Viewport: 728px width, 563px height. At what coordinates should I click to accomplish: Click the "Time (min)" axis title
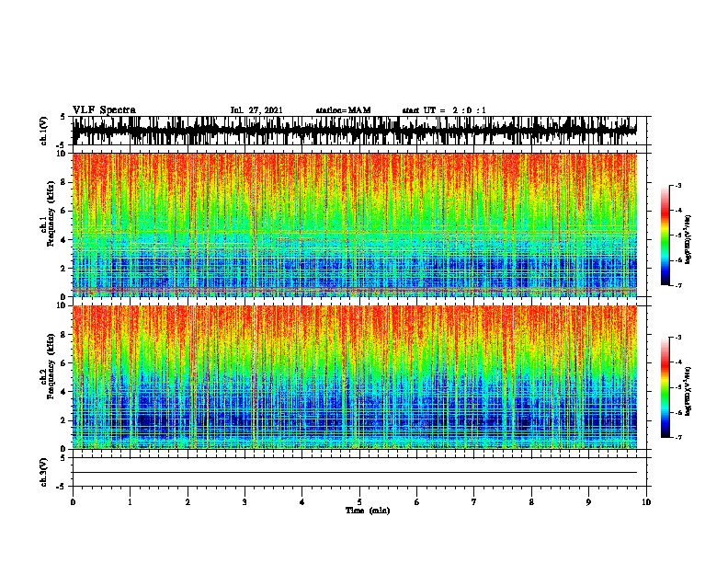click(368, 511)
